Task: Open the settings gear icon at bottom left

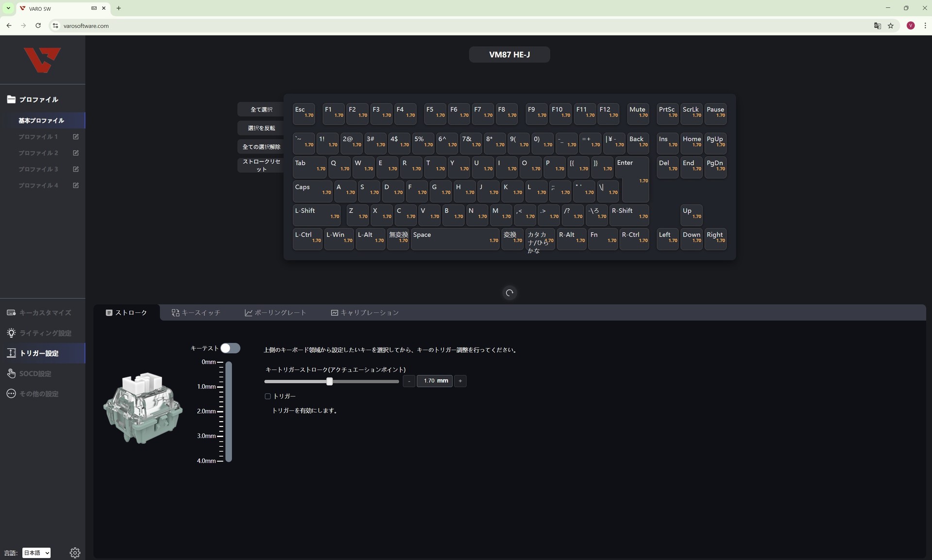Action: coord(75,552)
